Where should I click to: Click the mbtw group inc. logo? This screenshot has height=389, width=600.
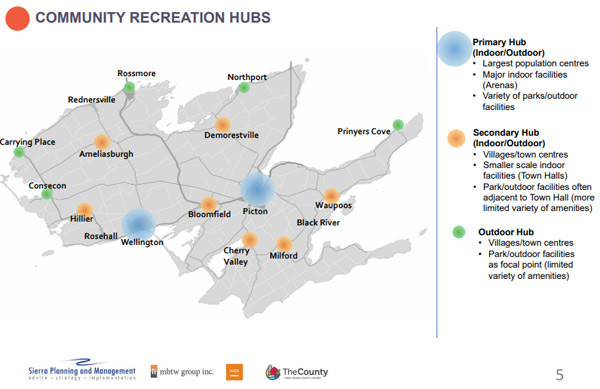(x=182, y=371)
